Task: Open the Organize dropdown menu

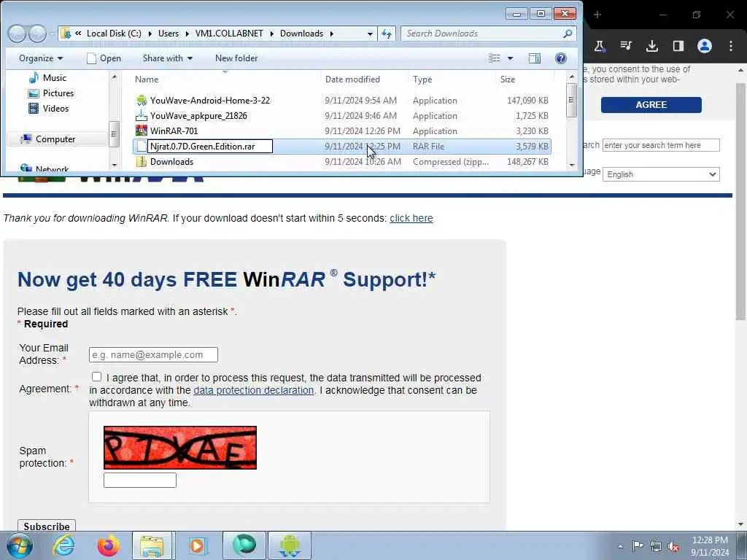Action: coord(41,58)
